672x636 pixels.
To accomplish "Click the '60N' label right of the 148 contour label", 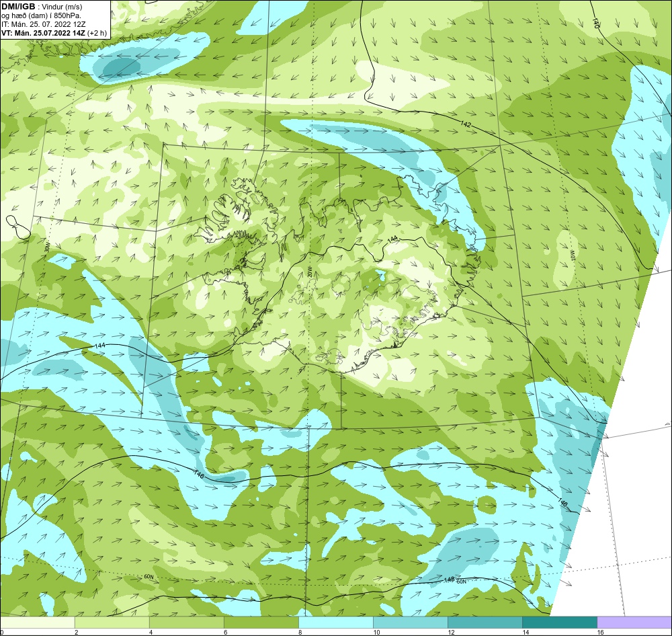I will click(x=461, y=582).
